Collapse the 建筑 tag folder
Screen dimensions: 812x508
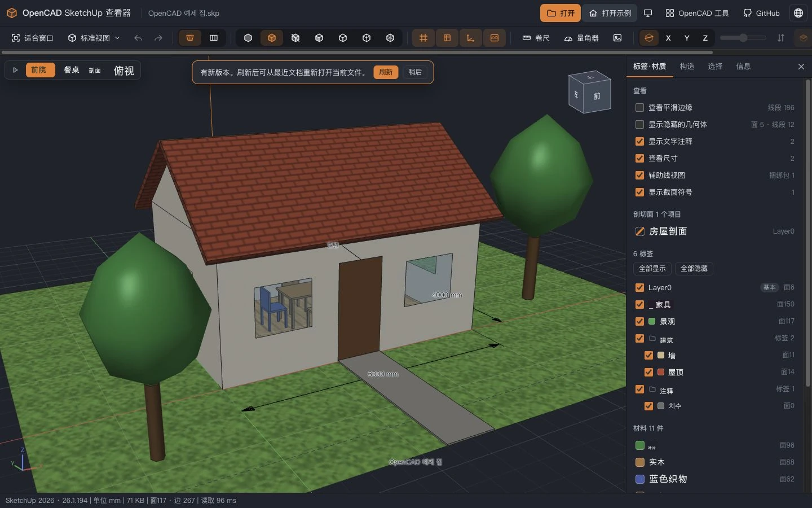(652, 339)
